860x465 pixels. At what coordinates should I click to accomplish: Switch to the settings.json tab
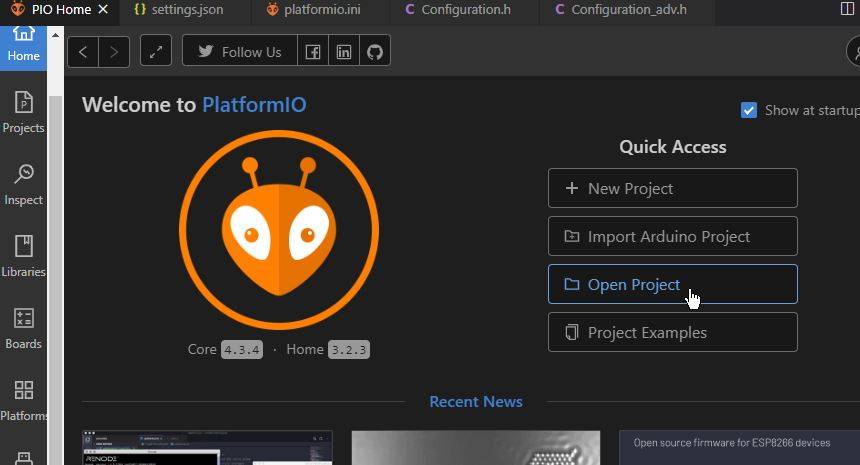coord(178,10)
